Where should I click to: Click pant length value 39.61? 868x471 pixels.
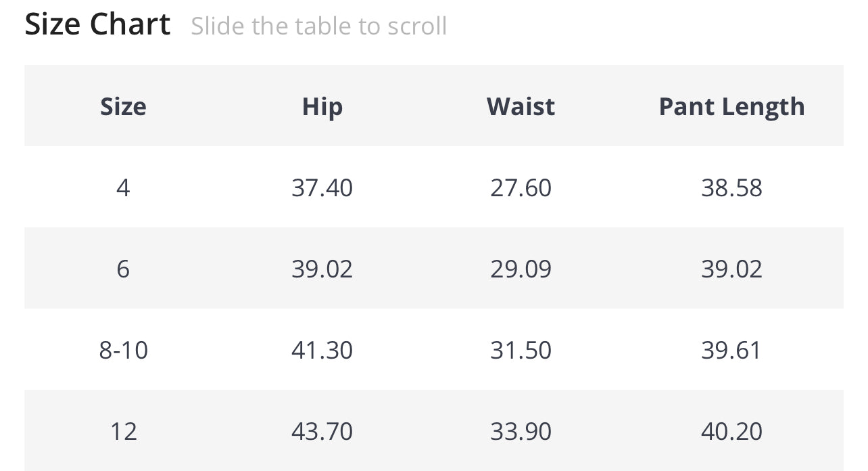tap(731, 350)
